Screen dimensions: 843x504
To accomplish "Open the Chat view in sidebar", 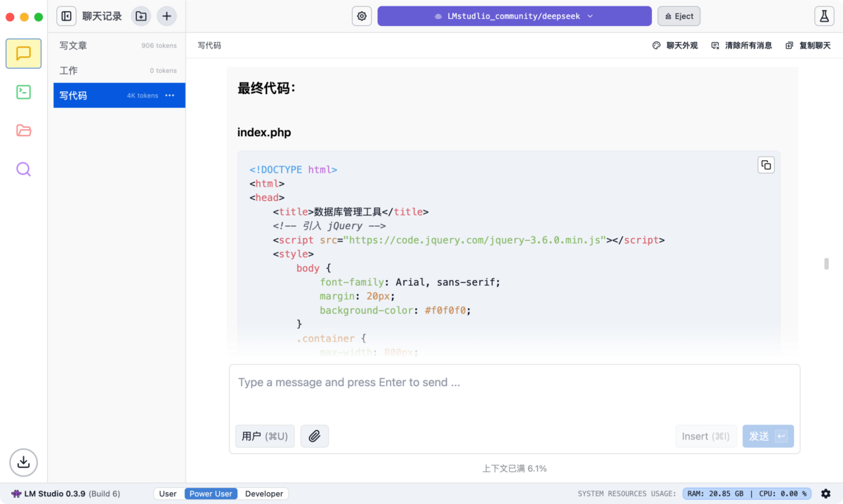I will click(23, 53).
